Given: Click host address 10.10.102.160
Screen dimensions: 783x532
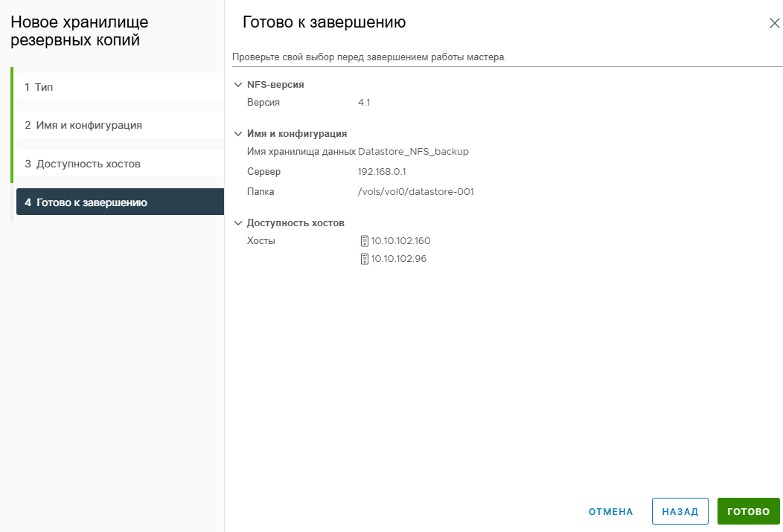Looking at the screenshot, I should pyautogui.click(x=400, y=241).
